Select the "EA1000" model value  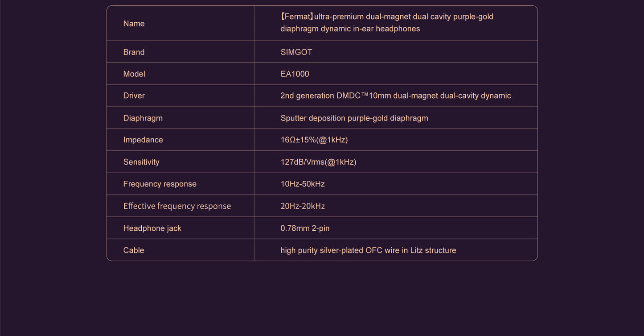pos(295,74)
